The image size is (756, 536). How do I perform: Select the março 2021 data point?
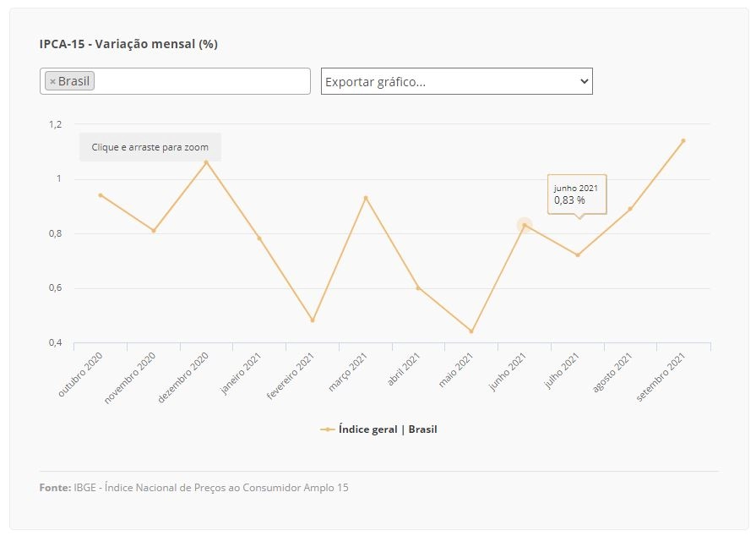click(366, 198)
